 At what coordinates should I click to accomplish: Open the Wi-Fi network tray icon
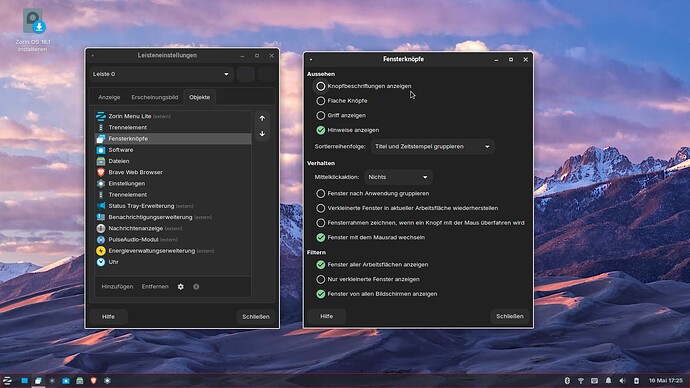581,381
